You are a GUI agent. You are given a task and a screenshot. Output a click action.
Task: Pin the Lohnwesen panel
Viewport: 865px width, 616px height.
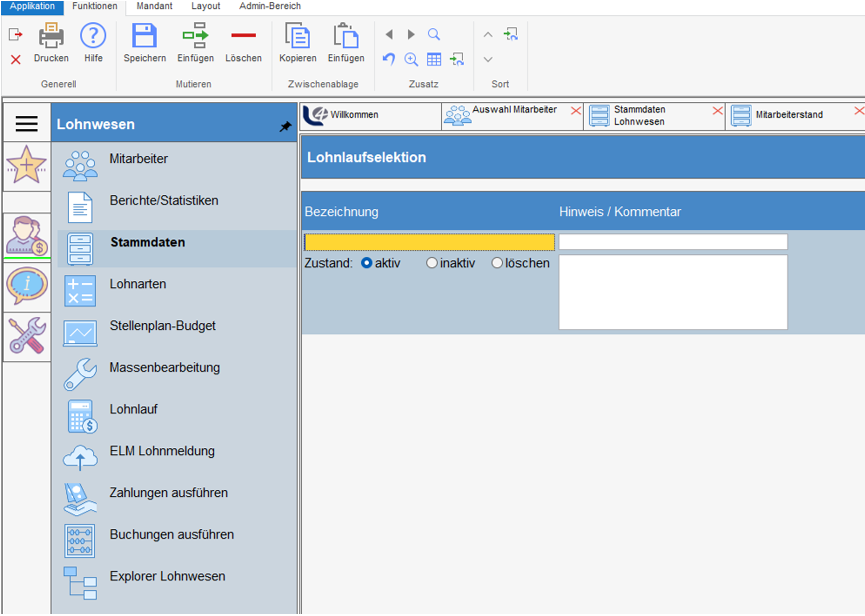point(285,127)
